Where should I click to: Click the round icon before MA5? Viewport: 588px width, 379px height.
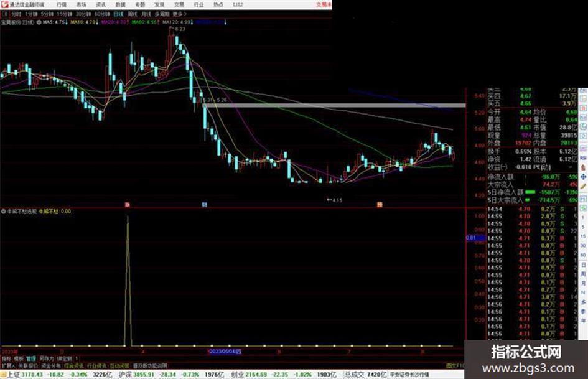(39, 22)
